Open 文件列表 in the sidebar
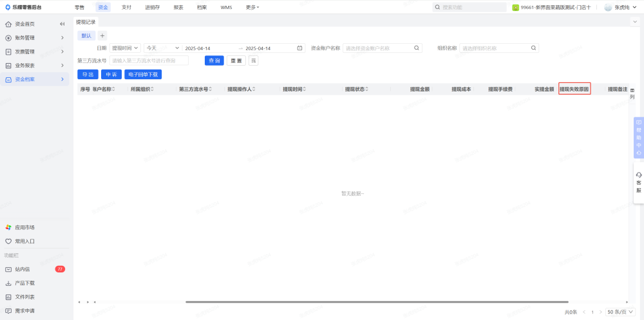The image size is (644, 320). click(x=24, y=297)
